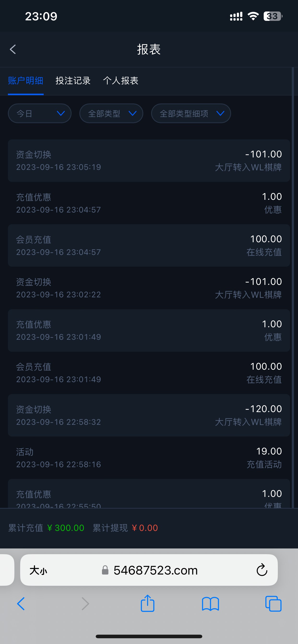Open Safari tabs overview icon

(x=273, y=604)
